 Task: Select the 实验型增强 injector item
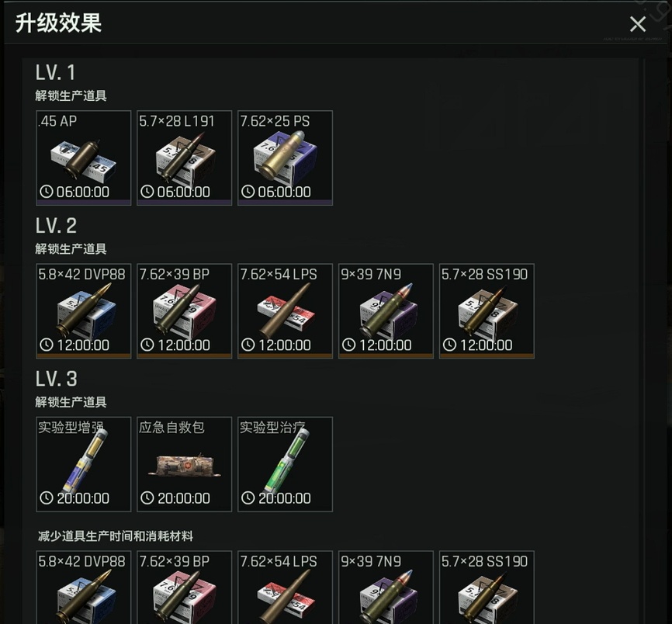point(84,464)
